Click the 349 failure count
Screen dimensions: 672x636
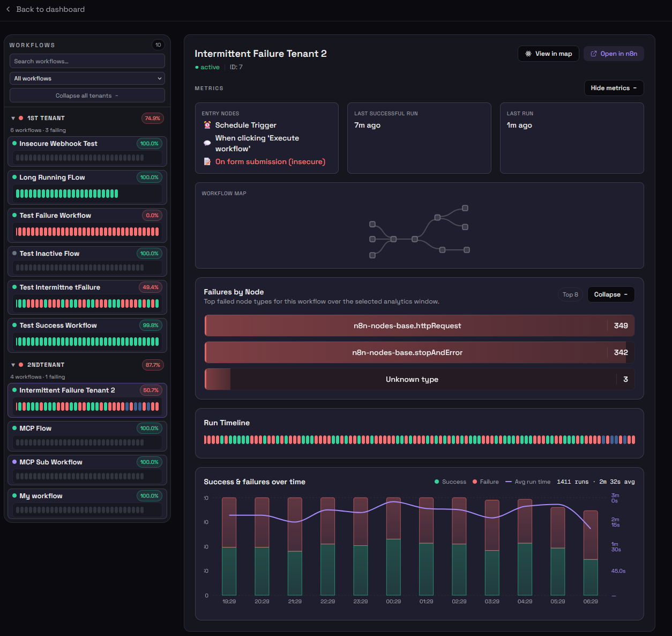click(x=621, y=326)
